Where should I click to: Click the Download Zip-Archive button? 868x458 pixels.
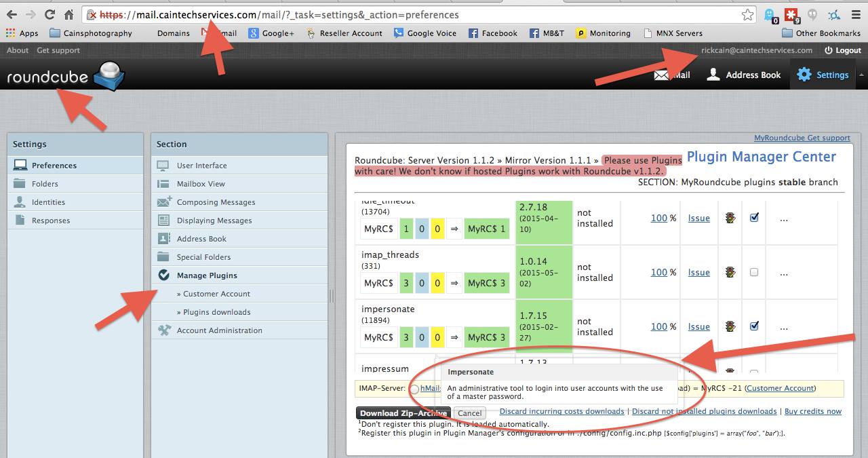click(403, 413)
